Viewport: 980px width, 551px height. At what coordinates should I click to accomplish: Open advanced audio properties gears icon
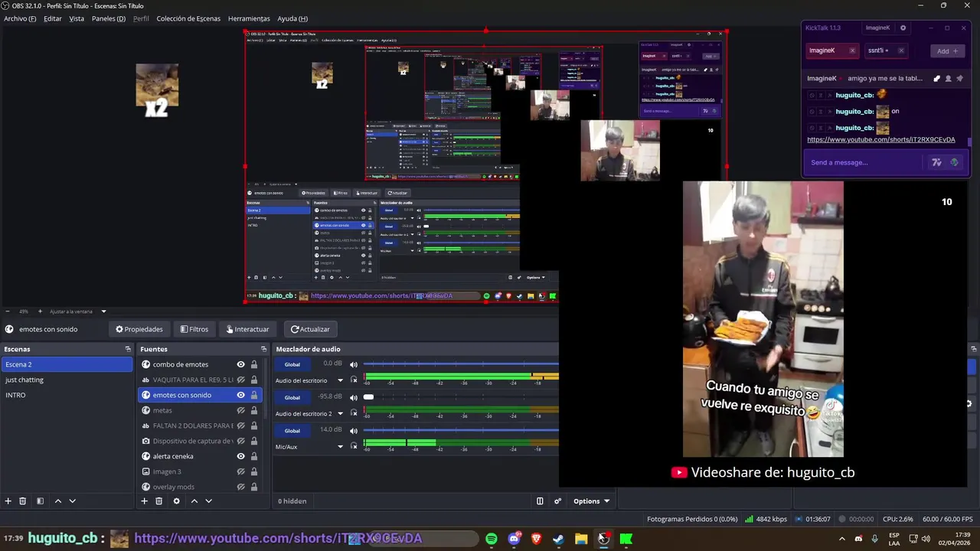tap(557, 501)
